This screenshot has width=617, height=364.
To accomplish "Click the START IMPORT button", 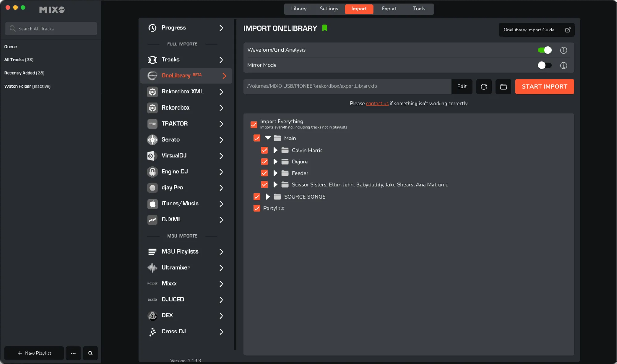I will (545, 87).
